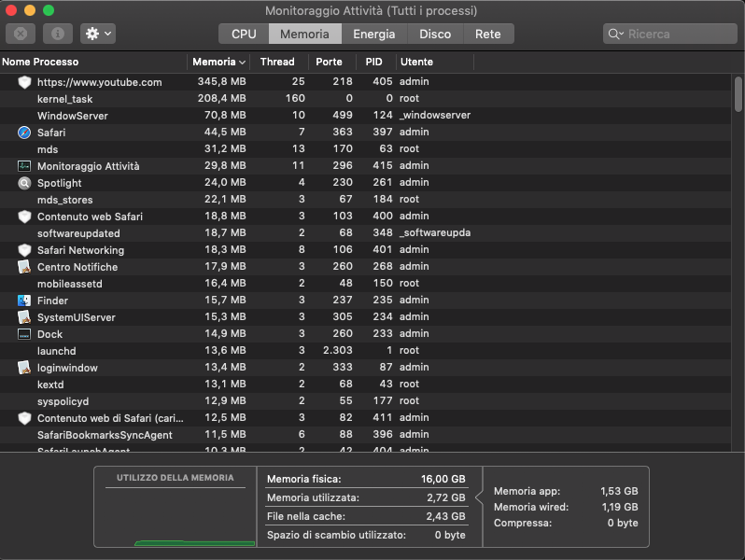Click the Spotlight process name text
Screen dimensions: 745x560
(60, 183)
